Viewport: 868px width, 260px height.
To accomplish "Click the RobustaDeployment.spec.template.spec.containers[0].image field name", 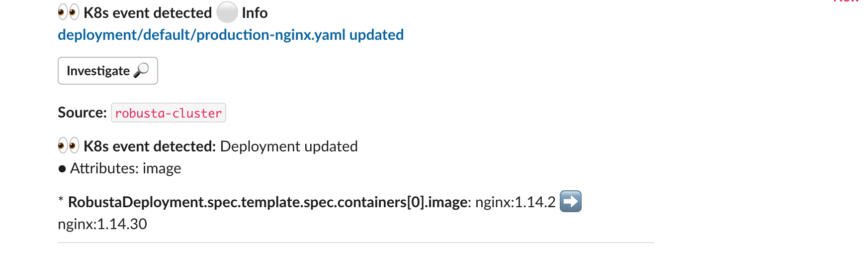I will (268, 202).
